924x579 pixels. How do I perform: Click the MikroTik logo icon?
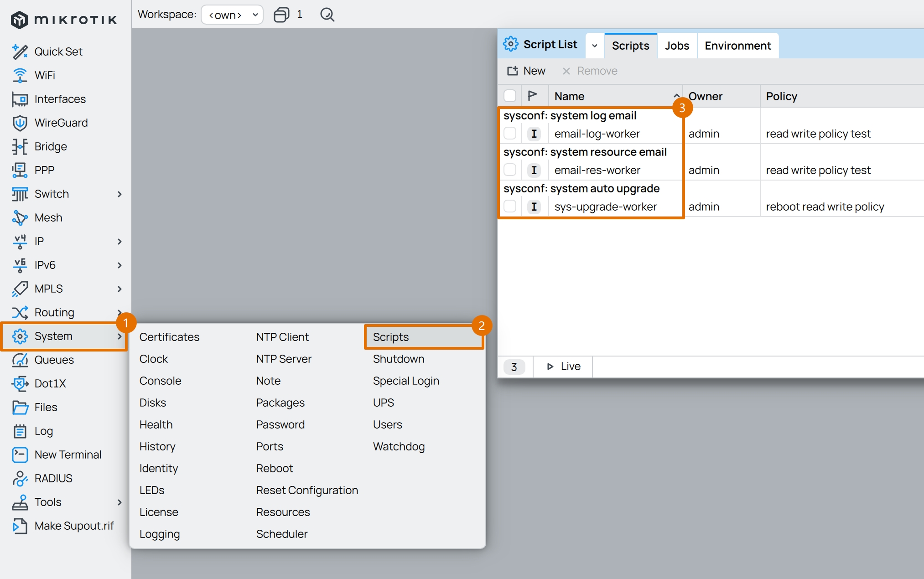pos(19,20)
